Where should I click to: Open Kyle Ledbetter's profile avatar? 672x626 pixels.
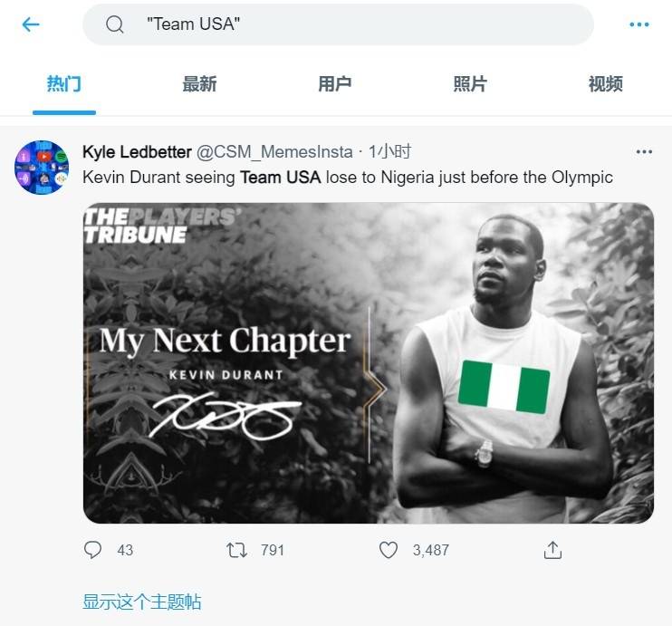pos(42,168)
